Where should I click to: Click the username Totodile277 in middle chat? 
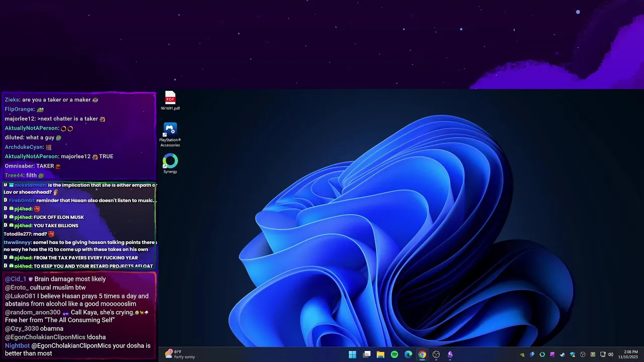17,234
